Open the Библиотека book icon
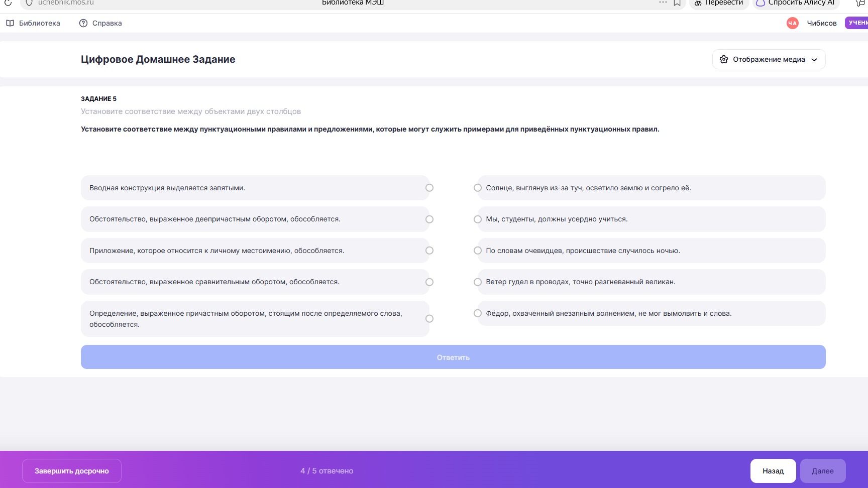This screenshot has width=868, height=488. (x=10, y=23)
